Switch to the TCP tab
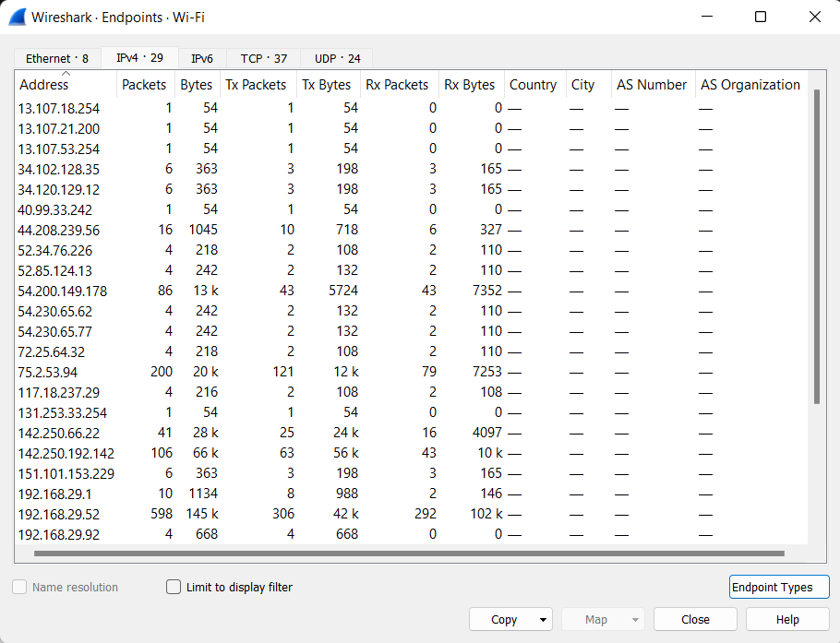This screenshot has width=840, height=643. coord(261,57)
